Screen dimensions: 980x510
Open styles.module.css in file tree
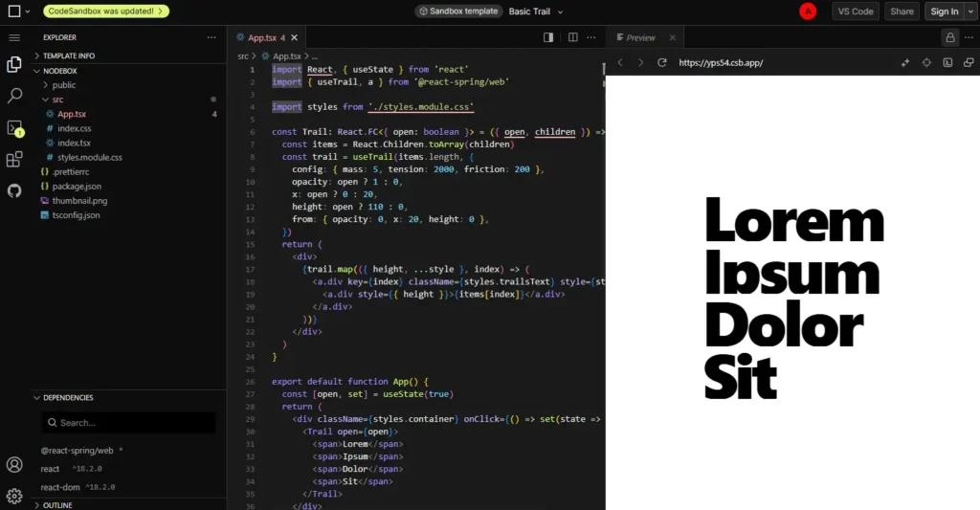90,157
